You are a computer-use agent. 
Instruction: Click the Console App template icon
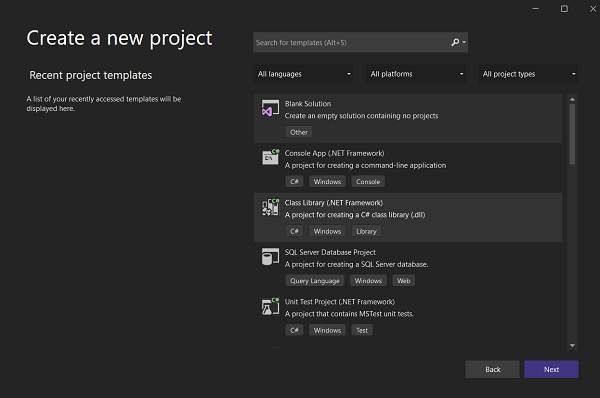pos(270,157)
